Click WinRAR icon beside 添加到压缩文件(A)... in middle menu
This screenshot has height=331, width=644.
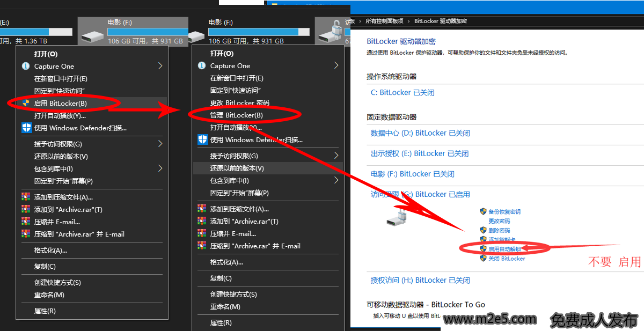coord(202,209)
